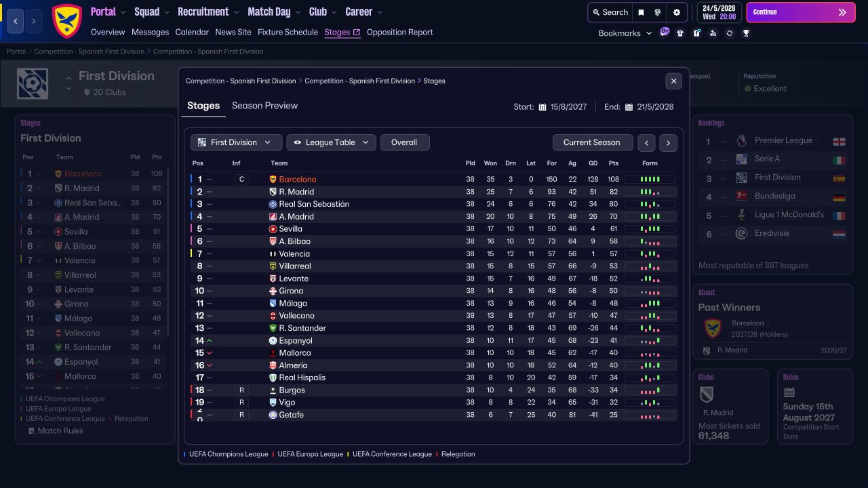Click the Portal breadcrumb link
This screenshot has width=868, height=488.
click(x=16, y=52)
